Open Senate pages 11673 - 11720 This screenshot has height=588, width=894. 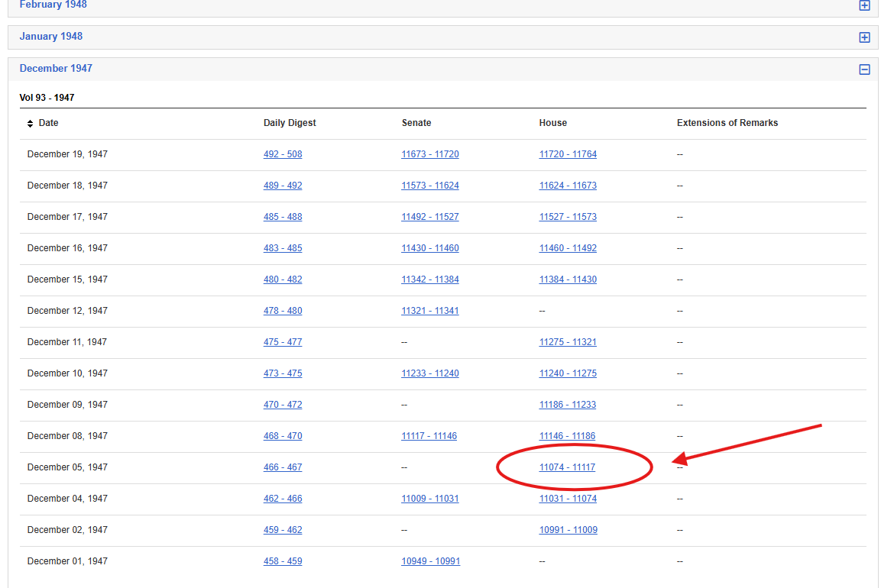(x=430, y=154)
